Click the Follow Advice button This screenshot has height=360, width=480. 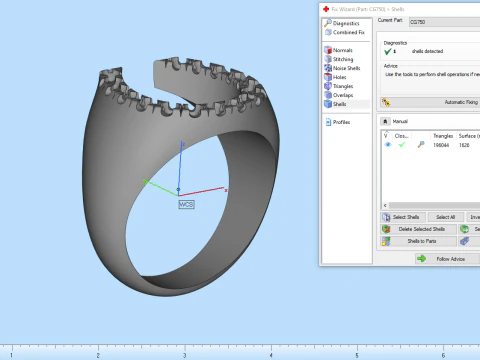click(x=447, y=259)
